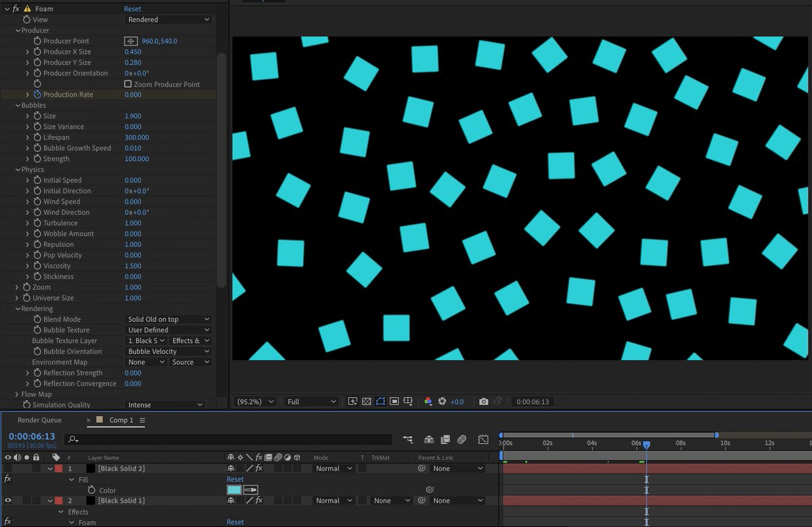Viewport: 812px width, 527px height.
Task: Show the Black Solid 2 layer eye
Action: click(8, 468)
